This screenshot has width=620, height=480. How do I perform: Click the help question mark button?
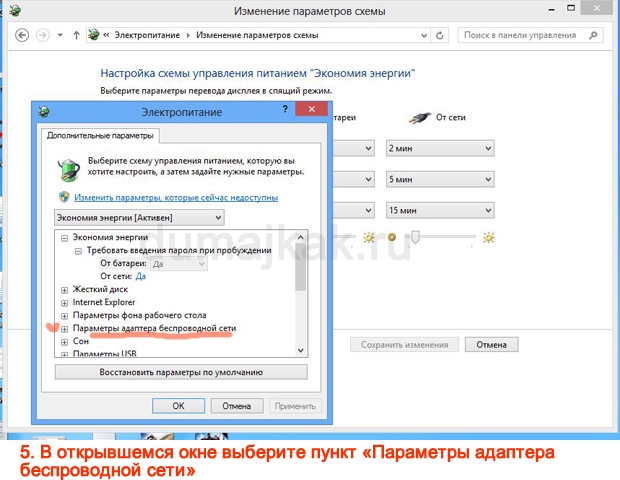click(x=285, y=109)
